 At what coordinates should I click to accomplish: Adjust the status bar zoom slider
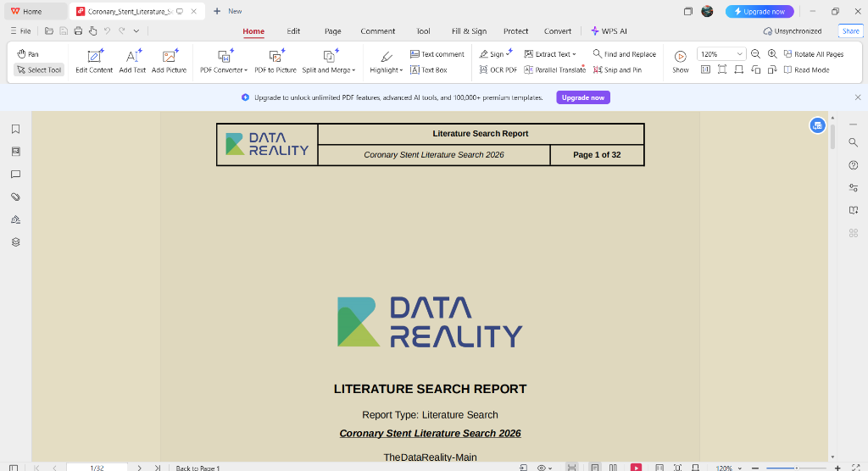click(797, 468)
